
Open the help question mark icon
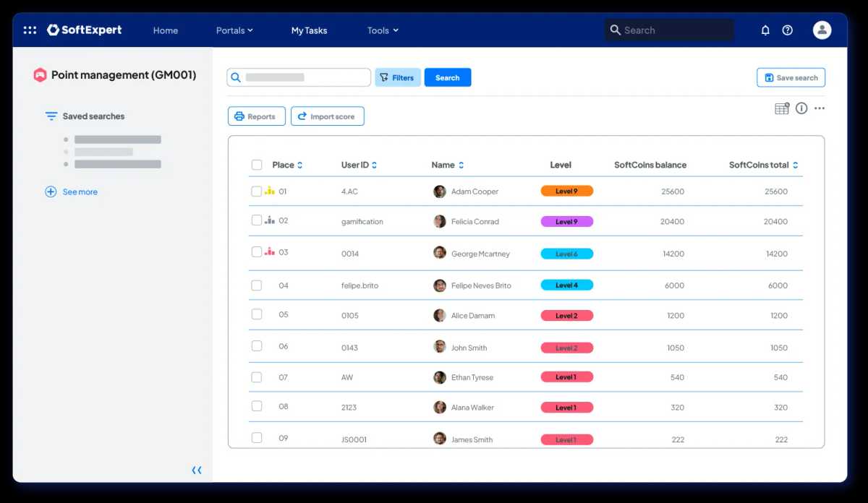pyautogui.click(x=788, y=30)
